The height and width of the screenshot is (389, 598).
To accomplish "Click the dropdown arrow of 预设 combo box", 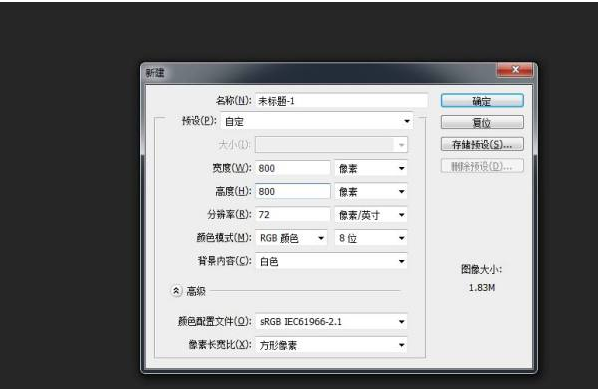I will click(x=407, y=122).
